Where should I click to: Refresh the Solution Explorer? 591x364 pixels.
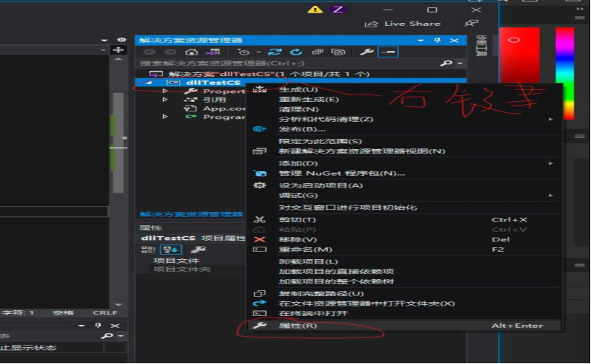(x=296, y=52)
